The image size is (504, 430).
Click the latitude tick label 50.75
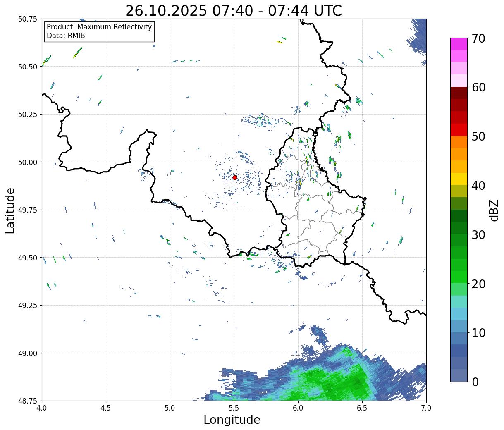[x=28, y=19]
